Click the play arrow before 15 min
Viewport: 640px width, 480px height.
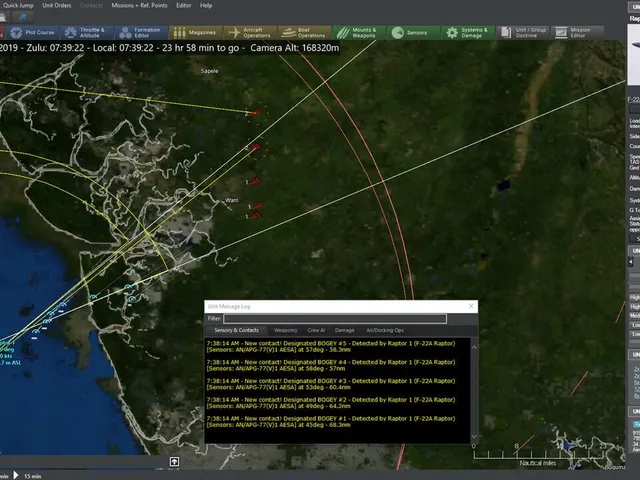16,475
